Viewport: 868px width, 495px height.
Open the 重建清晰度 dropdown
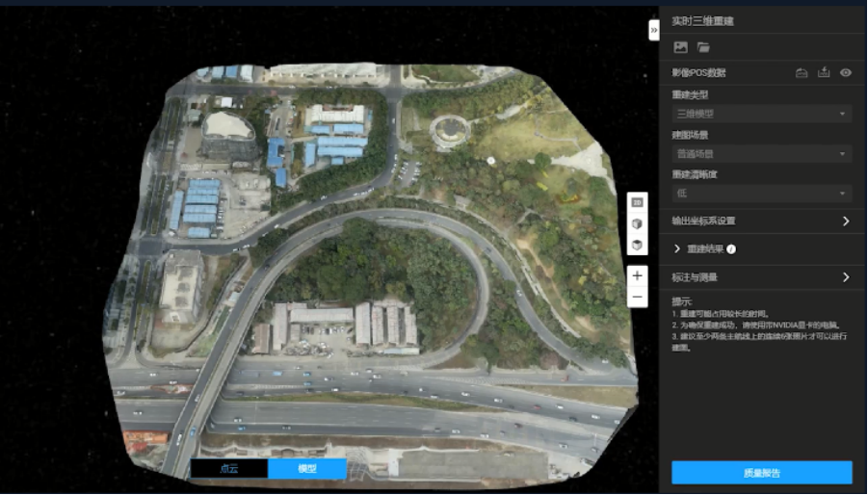coord(761,194)
